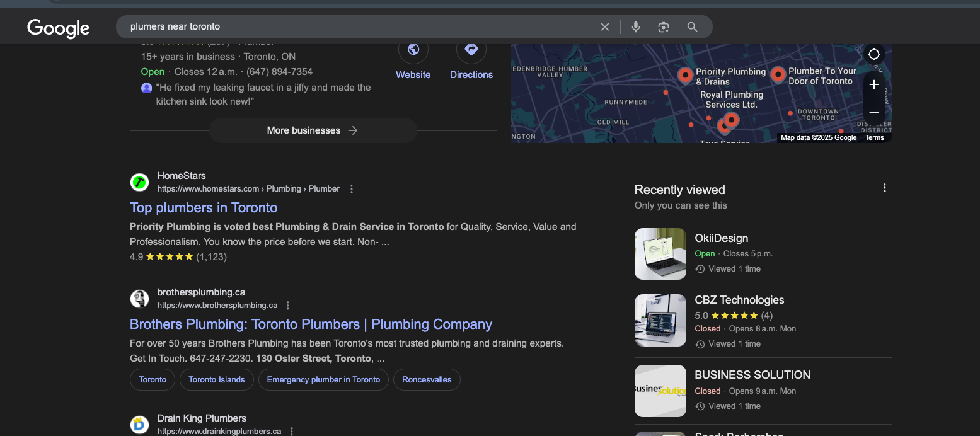Open Drain King Plumbers result options menu
The image size is (980, 436).
click(292, 432)
